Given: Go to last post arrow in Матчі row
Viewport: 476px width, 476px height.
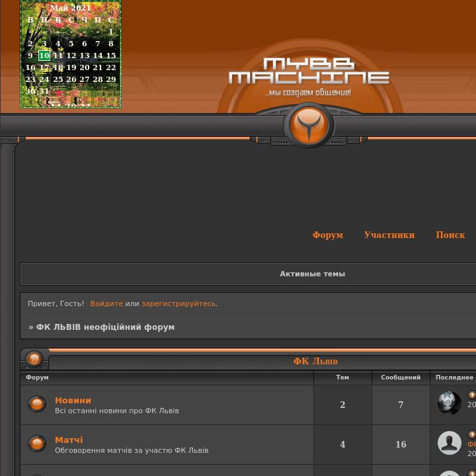Looking at the screenshot, I should coord(472,434).
